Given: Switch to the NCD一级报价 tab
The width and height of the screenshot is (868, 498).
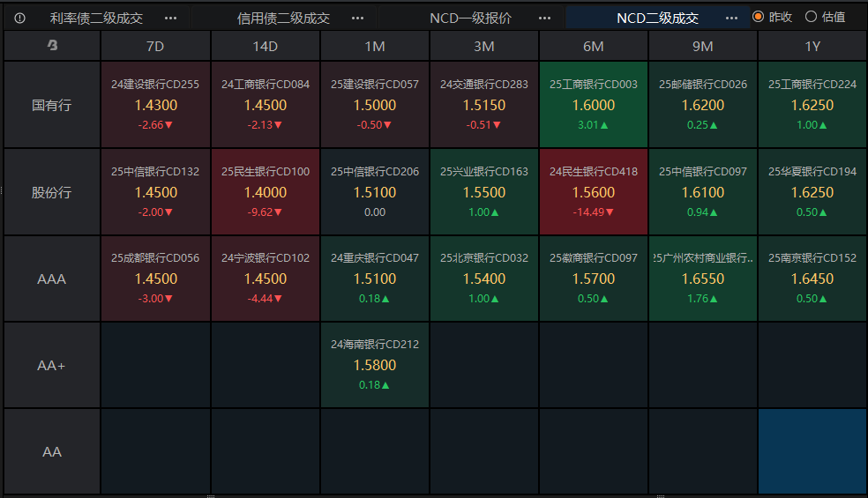Looking at the screenshot, I should tap(470, 19).
